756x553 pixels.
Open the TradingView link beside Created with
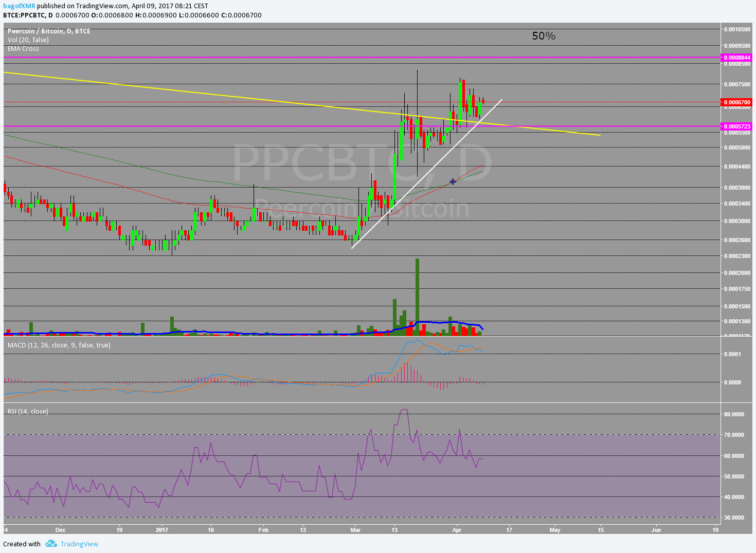[x=79, y=544]
